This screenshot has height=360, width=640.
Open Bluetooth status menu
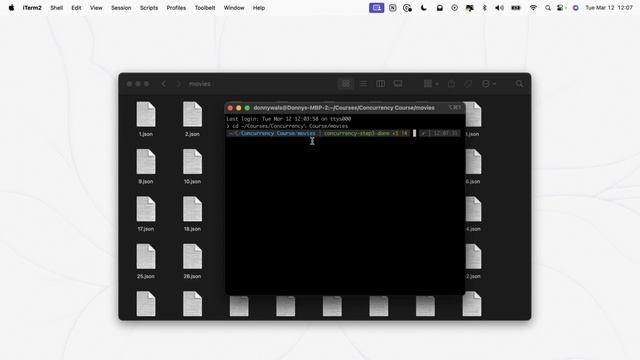click(x=484, y=8)
